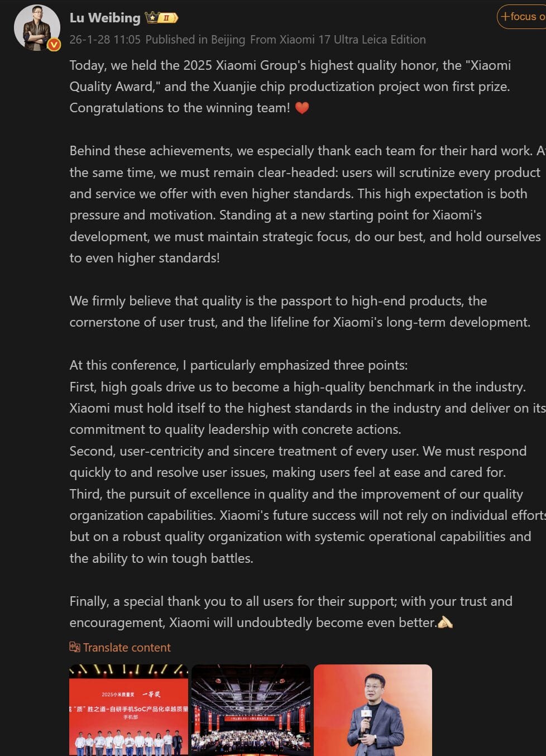Click the Translate content icon
Screen dimensions: 546x756
tap(75, 647)
